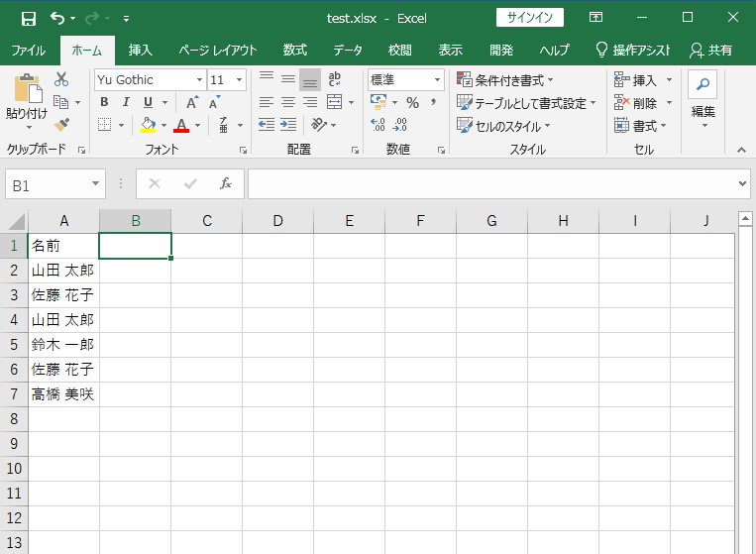Switch to ページ レイアウト tab
This screenshot has width=756, height=554.
click(x=218, y=51)
